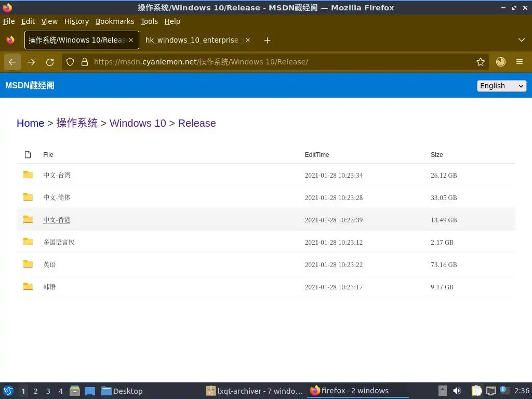Click the 2021-01-28 10:23:12 timestamp

pyautogui.click(x=334, y=242)
